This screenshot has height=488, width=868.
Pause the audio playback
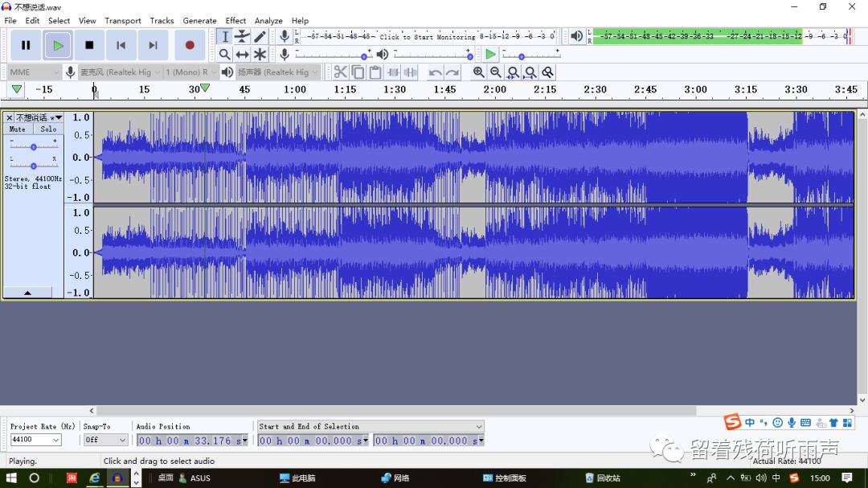(26, 46)
